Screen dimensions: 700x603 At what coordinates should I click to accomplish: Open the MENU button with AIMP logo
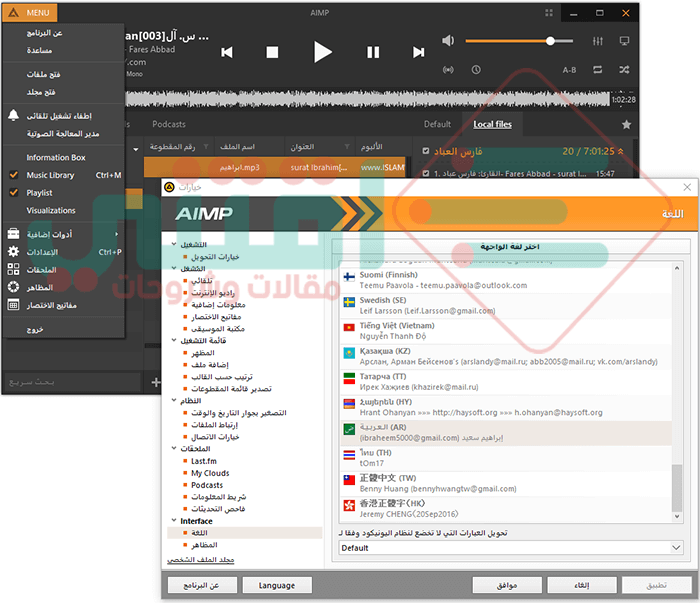click(x=30, y=12)
